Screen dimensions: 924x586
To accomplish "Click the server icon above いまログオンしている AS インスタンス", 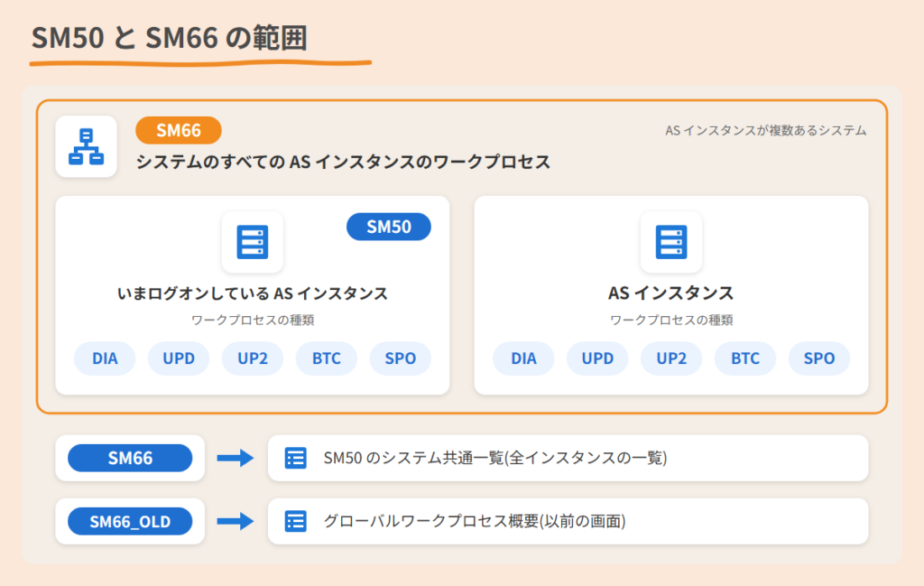I will tap(253, 242).
